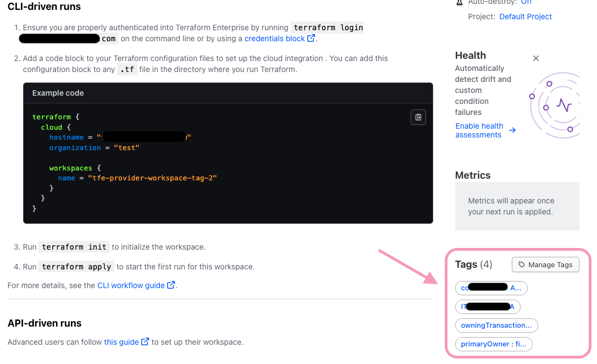Viewport: 597px width, 364px height.
Task: Select the primaryOwner tag
Action: pos(493,344)
